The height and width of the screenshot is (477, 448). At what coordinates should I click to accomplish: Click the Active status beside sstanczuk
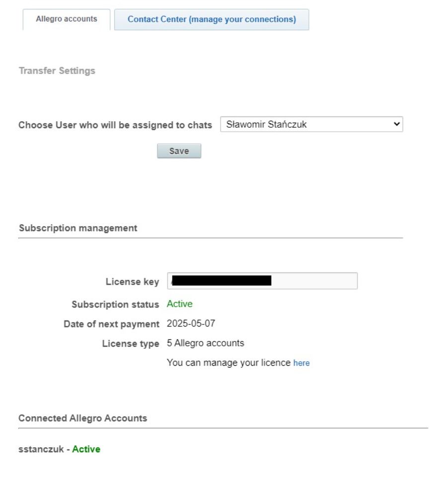point(86,449)
